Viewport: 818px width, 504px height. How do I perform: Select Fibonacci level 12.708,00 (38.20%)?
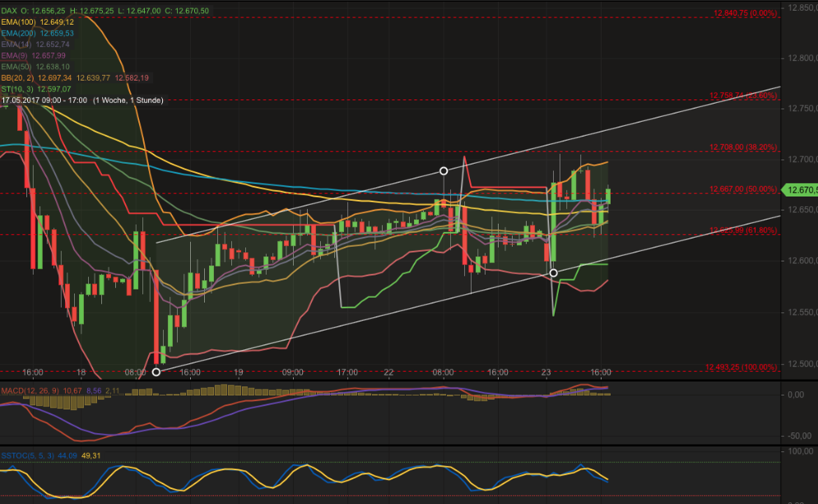pyautogui.click(x=743, y=147)
